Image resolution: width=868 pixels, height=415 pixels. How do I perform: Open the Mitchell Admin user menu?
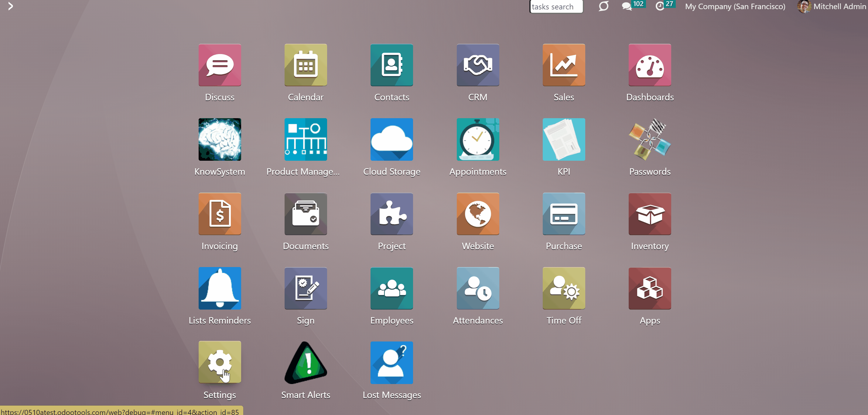point(832,6)
